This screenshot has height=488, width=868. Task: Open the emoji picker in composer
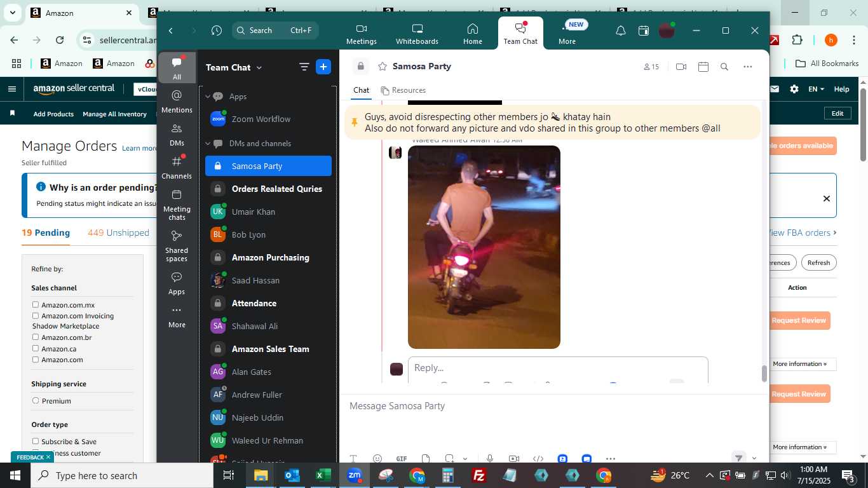[x=377, y=459]
